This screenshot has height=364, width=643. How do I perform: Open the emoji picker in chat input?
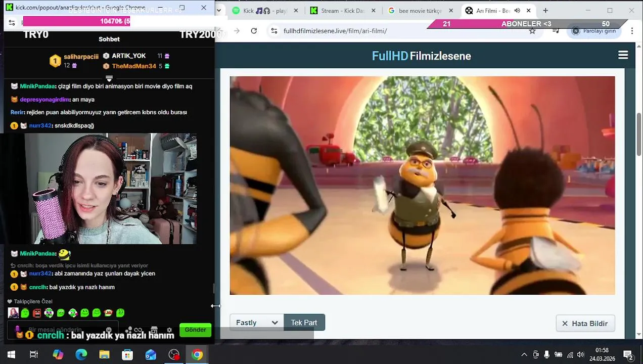coord(109,330)
